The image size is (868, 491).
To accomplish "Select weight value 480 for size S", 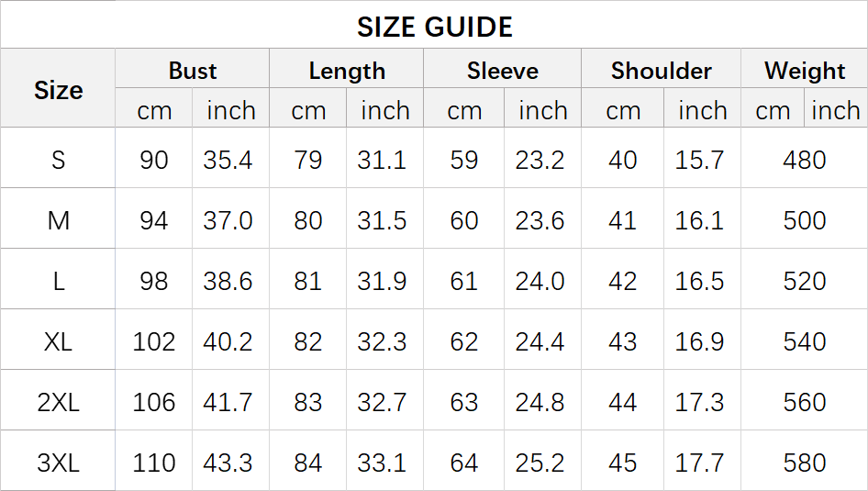I will coord(805,160).
